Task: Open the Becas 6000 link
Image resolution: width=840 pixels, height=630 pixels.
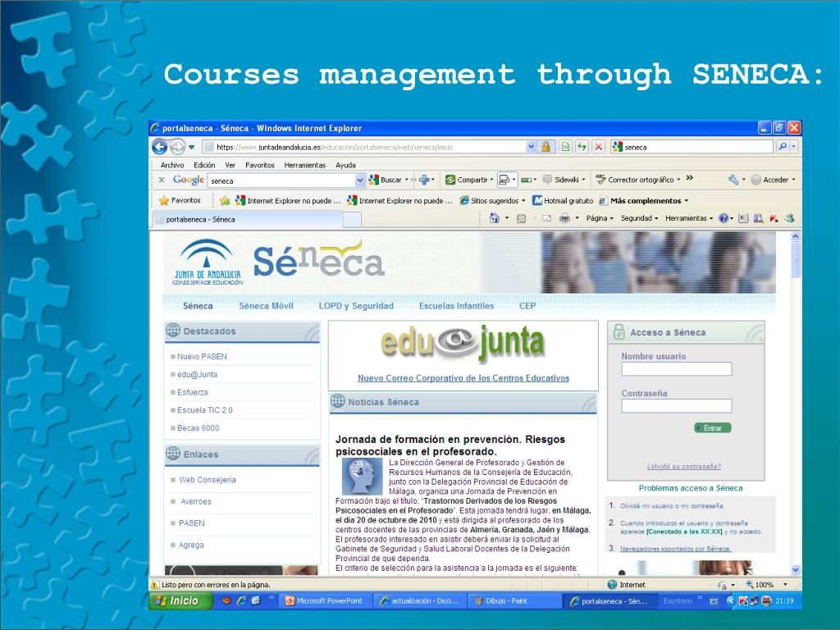Action: tap(199, 428)
